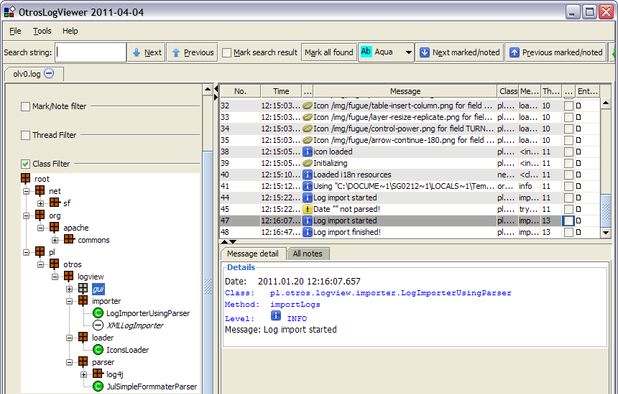Screen dimensions: 618x394
Task: Click the fine-level icon on row 32
Action: pyautogui.click(x=307, y=106)
